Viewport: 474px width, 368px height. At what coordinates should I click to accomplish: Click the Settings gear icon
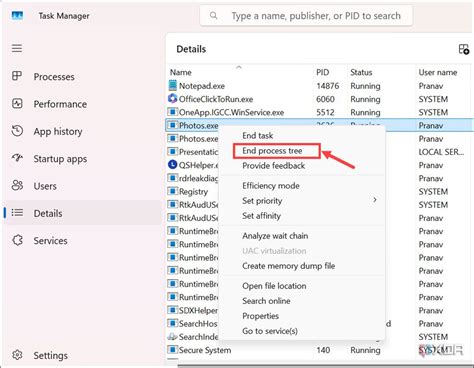[17, 355]
